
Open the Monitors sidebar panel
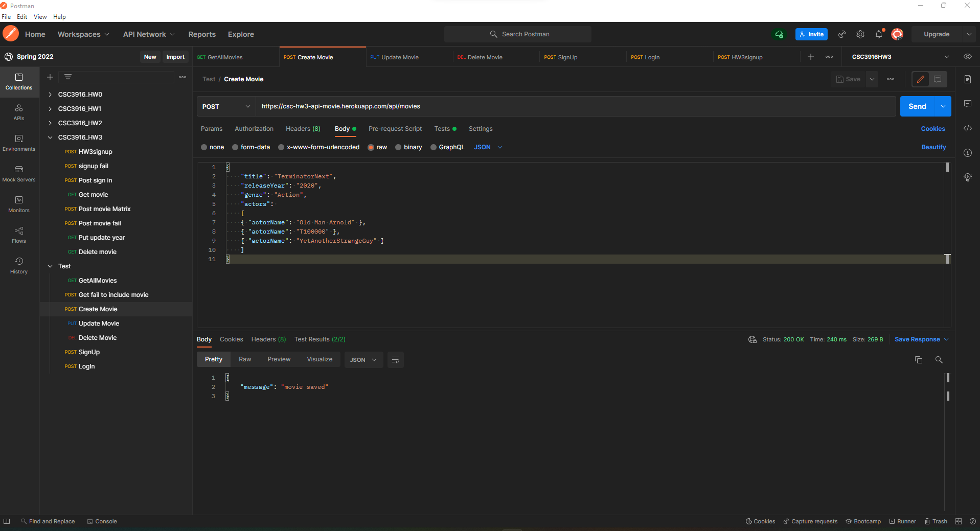coord(19,204)
